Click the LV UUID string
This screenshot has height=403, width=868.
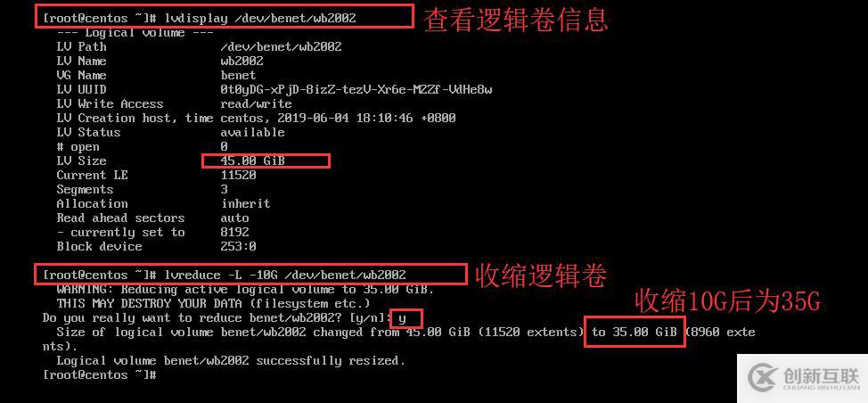(x=356, y=90)
